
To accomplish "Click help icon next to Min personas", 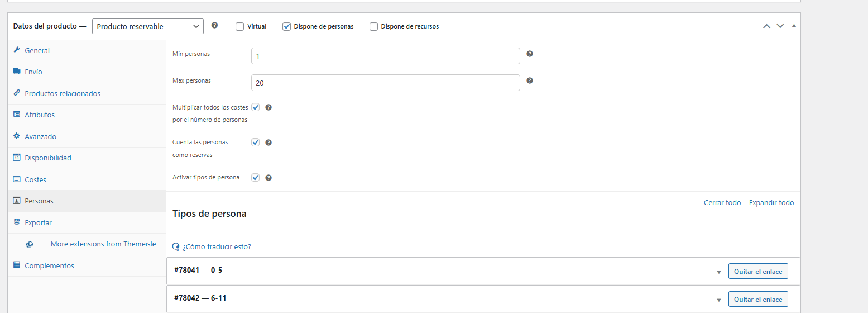I will [530, 54].
